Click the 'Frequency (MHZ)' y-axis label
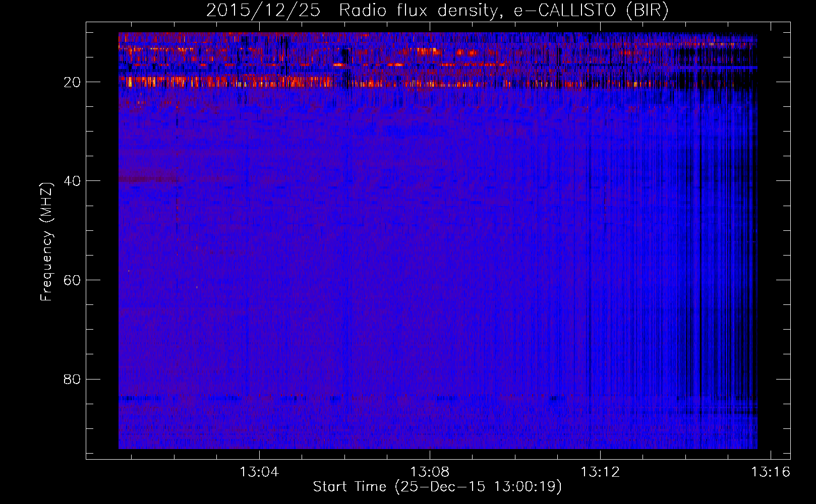 click(x=46, y=242)
